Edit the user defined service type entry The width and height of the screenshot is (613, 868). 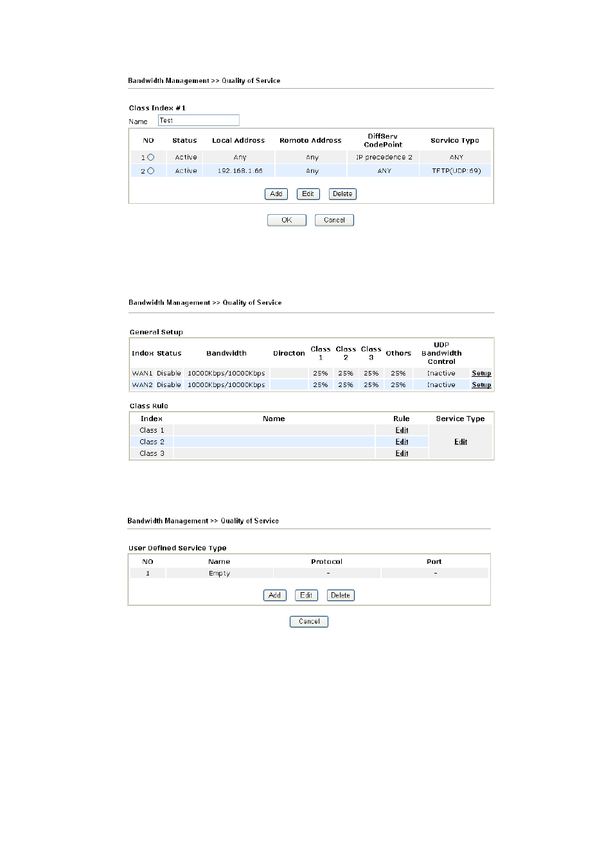306,595
